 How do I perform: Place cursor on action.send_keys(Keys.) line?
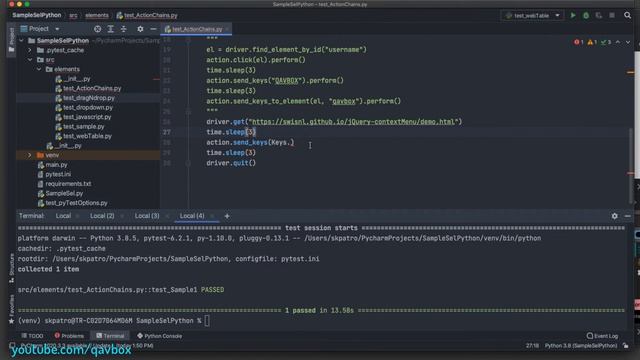[250, 142]
